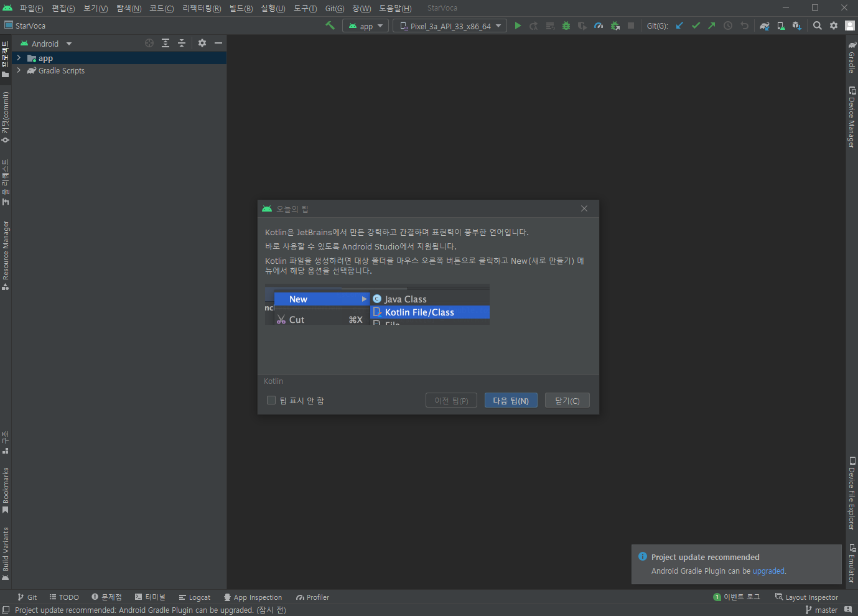This screenshot has width=858, height=616.
Task: Click the 다음 팁(N) button
Action: 511,401
